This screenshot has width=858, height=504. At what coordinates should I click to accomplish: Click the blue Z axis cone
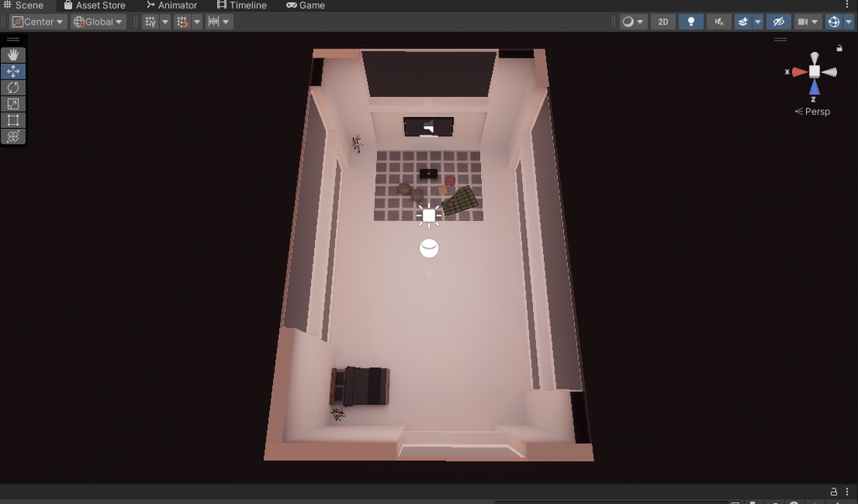[x=814, y=87]
